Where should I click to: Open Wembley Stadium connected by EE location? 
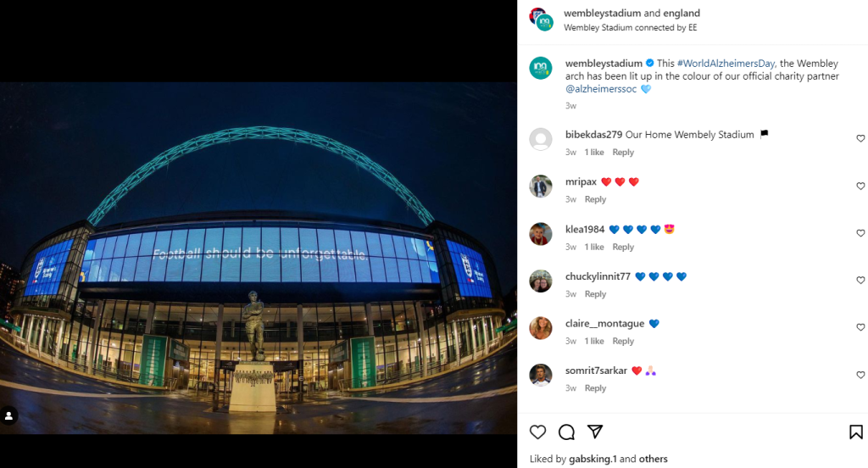tap(630, 28)
